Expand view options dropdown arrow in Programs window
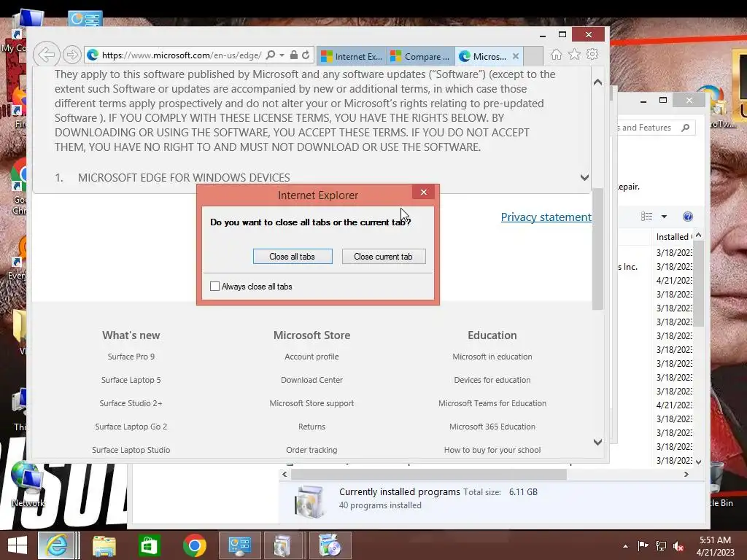747x560 pixels. pyautogui.click(x=664, y=217)
